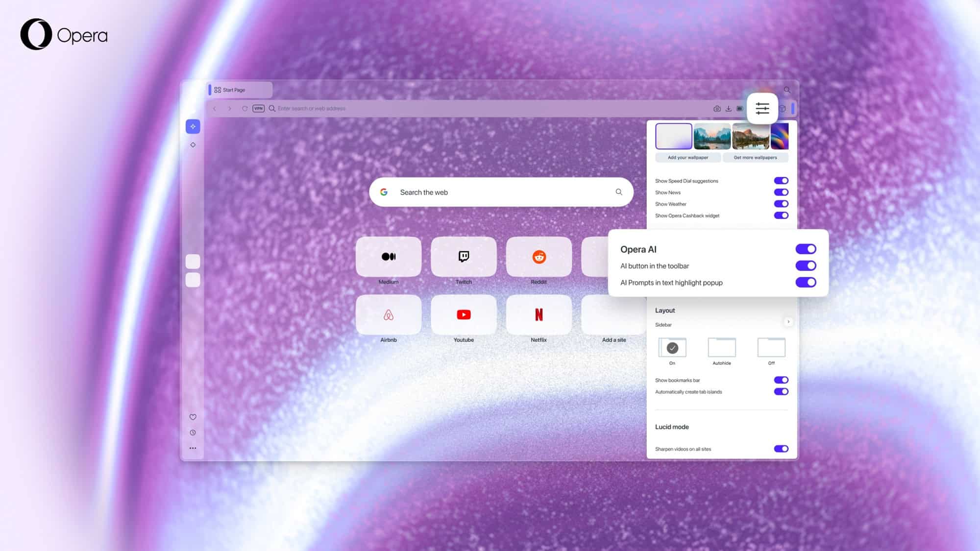The height and width of the screenshot is (551, 980).
Task: Click the heart icon in the sidebar
Action: tap(193, 417)
